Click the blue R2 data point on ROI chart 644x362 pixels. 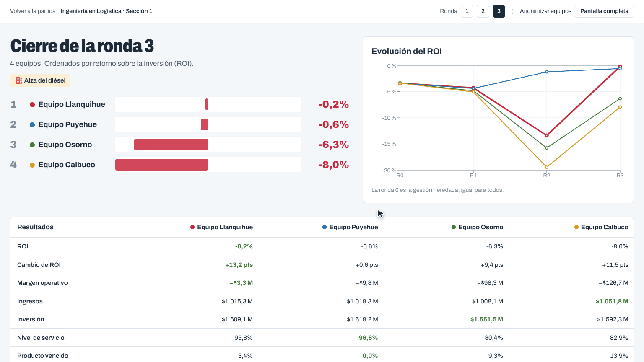pos(547,72)
